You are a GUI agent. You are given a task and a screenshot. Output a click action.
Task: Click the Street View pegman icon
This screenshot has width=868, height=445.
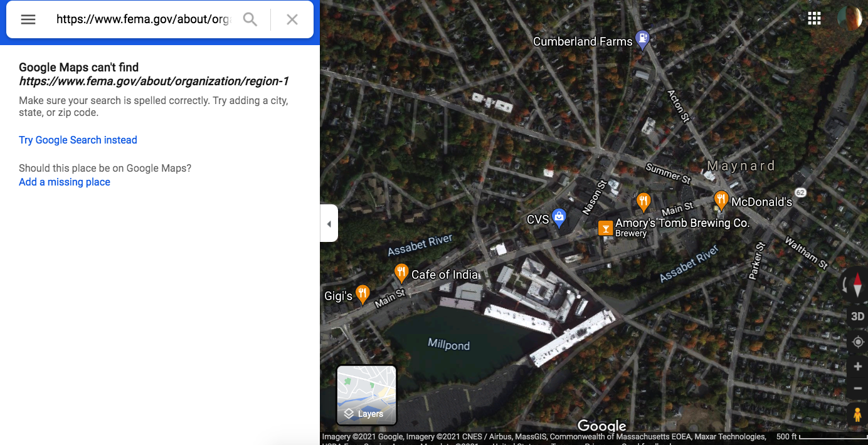(x=857, y=415)
